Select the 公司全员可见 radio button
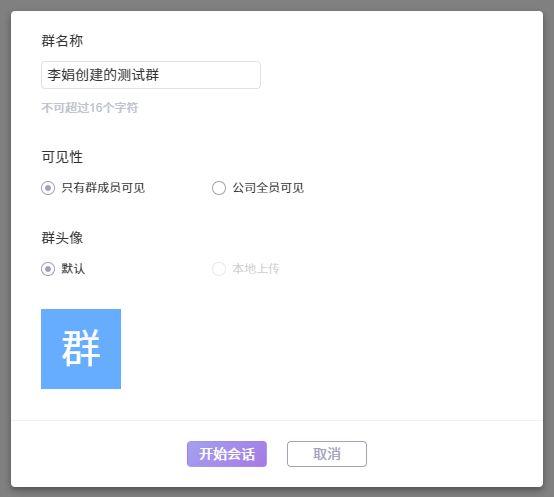Screen dimensions: 554x497 [219, 188]
